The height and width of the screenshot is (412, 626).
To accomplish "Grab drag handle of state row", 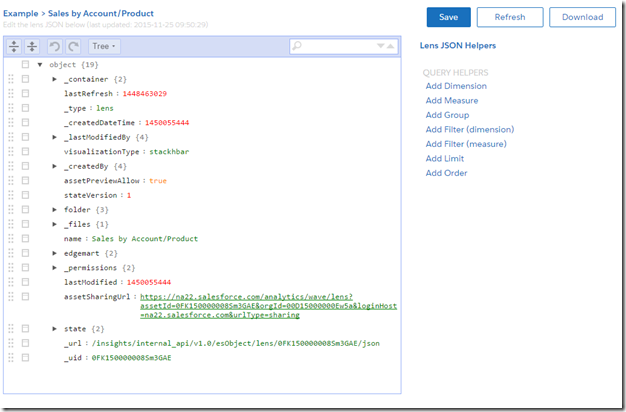I will pos(11,329).
